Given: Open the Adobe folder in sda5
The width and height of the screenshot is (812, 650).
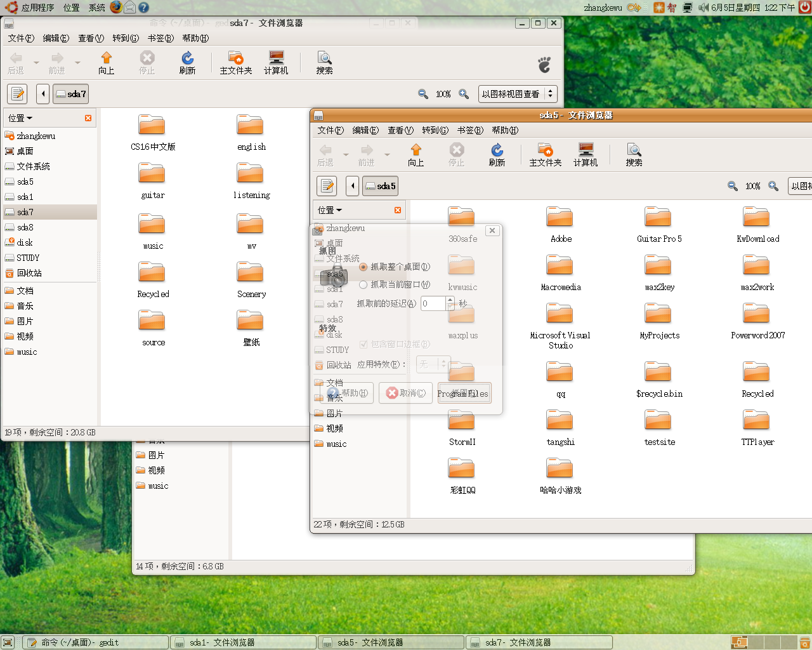Looking at the screenshot, I should coord(561,225).
